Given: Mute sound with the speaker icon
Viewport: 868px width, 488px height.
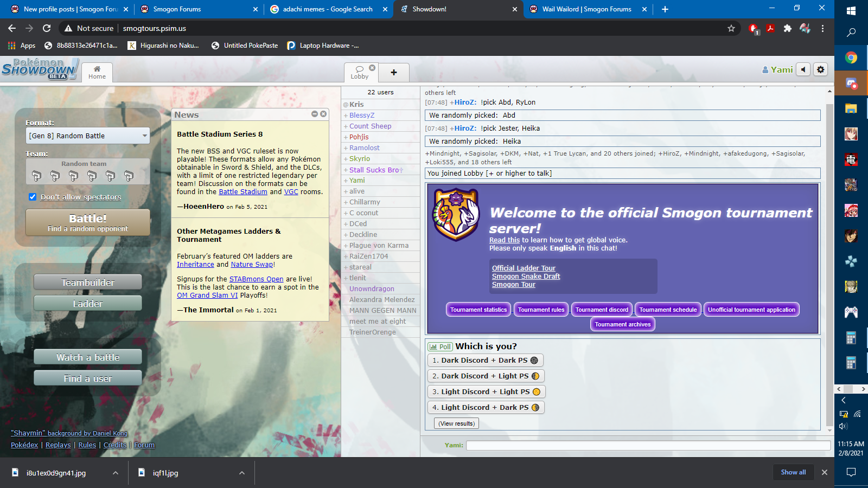Looking at the screenshot, I should (x=803, y=69).
